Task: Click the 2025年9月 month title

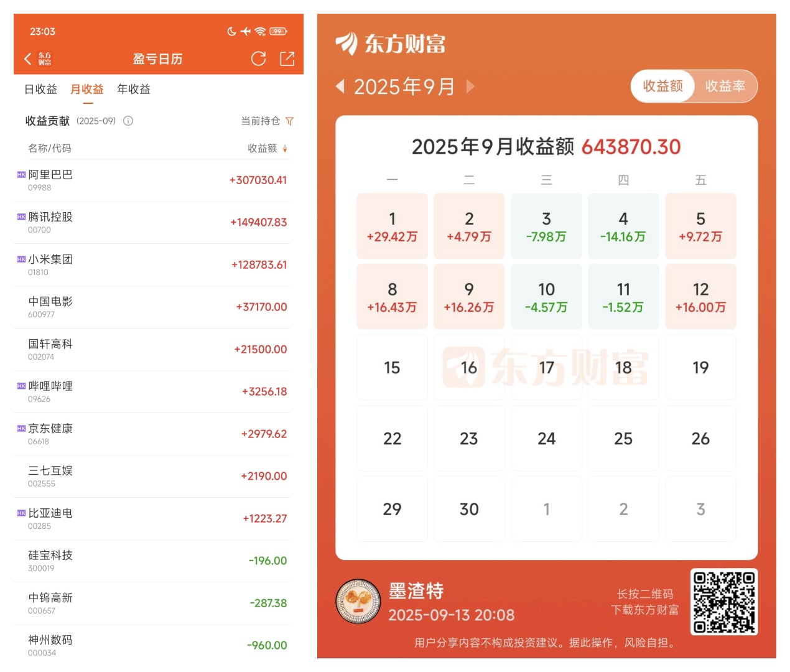Action: pos(404,86)
